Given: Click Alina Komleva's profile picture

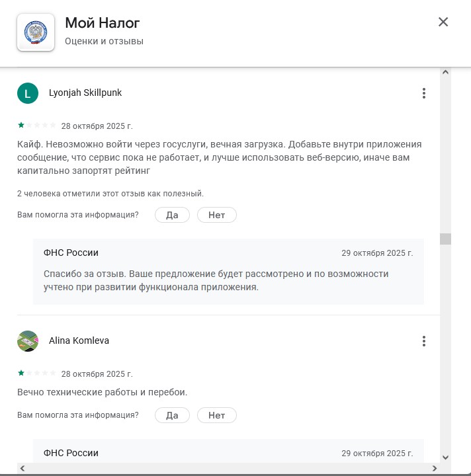Looking at the screenshot, I should pyautogui.click(x=27, y=341).
